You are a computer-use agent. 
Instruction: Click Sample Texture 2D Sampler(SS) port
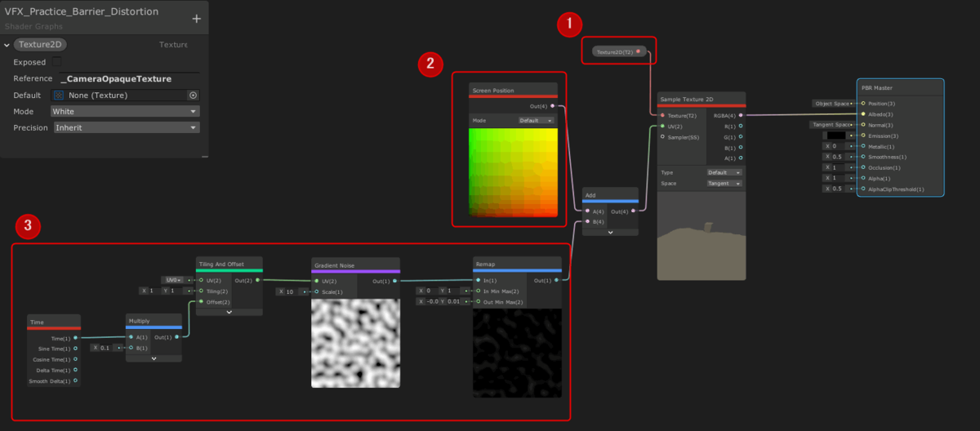pyautogui.click(x=662, y=137)
